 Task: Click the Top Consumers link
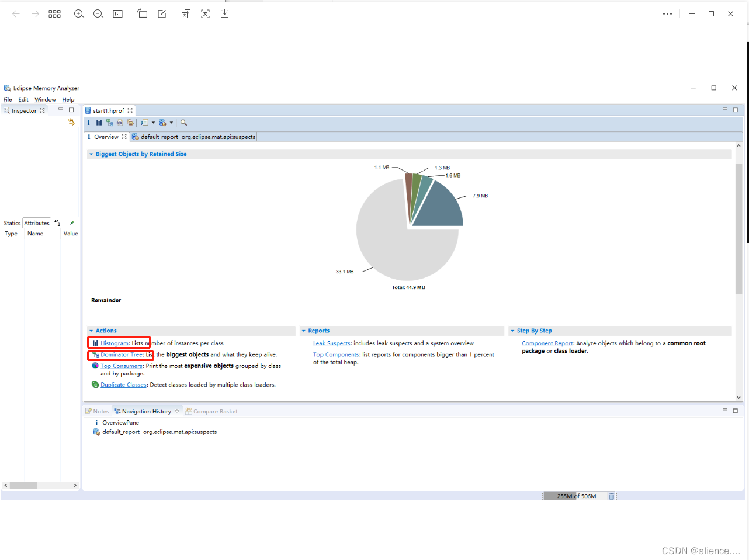(122, 366)
